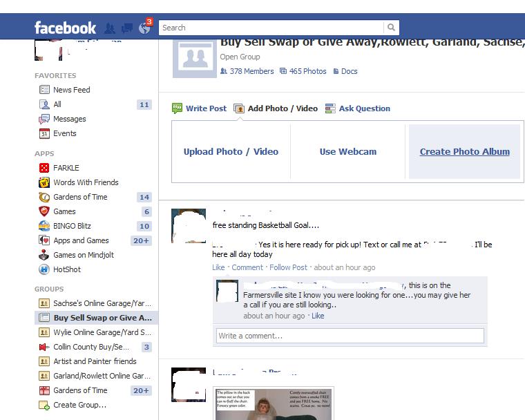Viewport: 525px width, 420px height.
Task: Click the Write Post speech icon
Action: (x=177, y=108)
